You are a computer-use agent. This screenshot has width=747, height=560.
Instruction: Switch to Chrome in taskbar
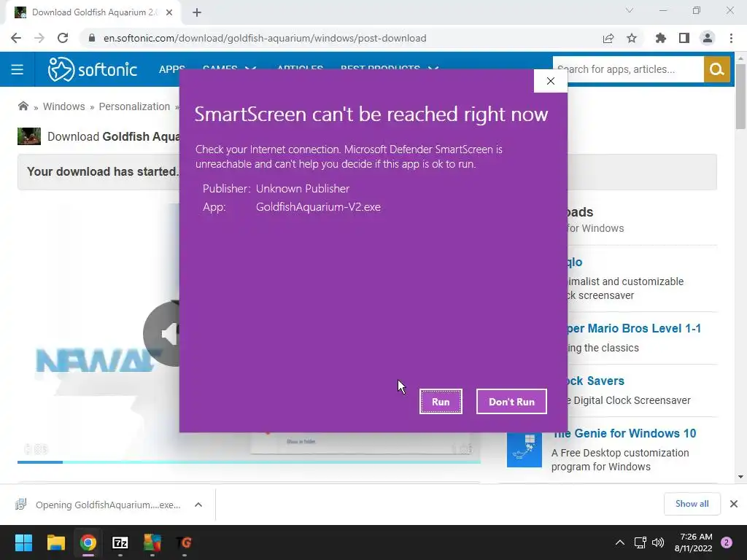(x=88, y=542)
